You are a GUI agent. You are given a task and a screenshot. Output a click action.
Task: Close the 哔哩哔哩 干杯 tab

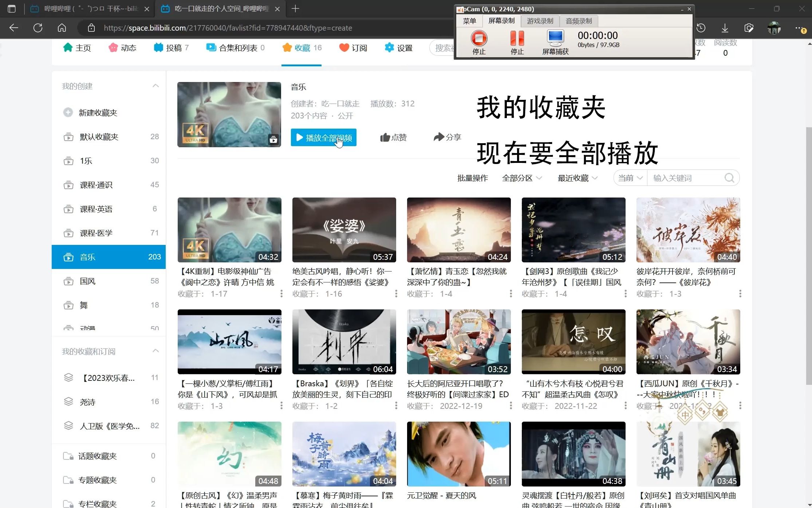click(x=147, y=9)
